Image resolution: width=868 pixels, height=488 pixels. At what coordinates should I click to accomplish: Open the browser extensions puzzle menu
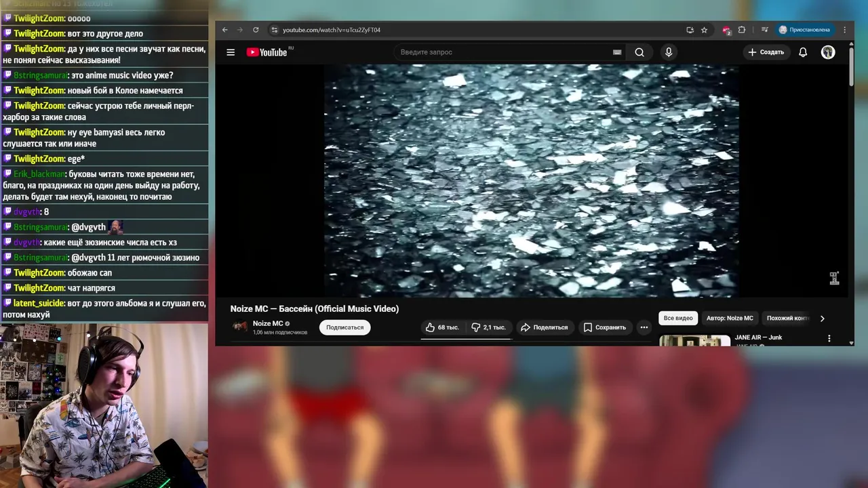(742, 30)
